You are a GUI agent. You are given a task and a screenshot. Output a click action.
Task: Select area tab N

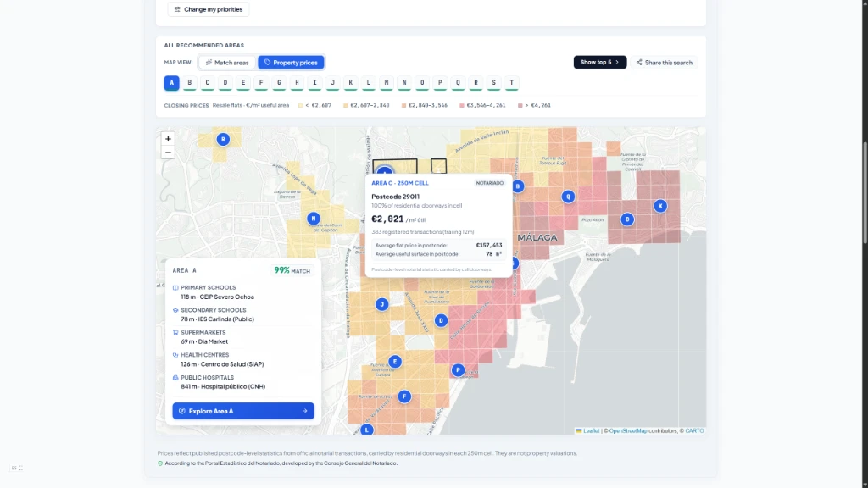404,83
